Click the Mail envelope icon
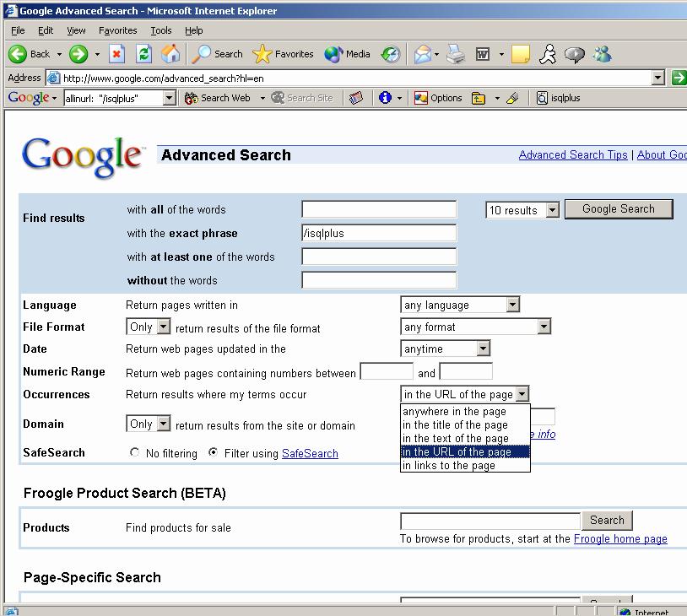The image size is (687, 616). [x=422, y=54]
